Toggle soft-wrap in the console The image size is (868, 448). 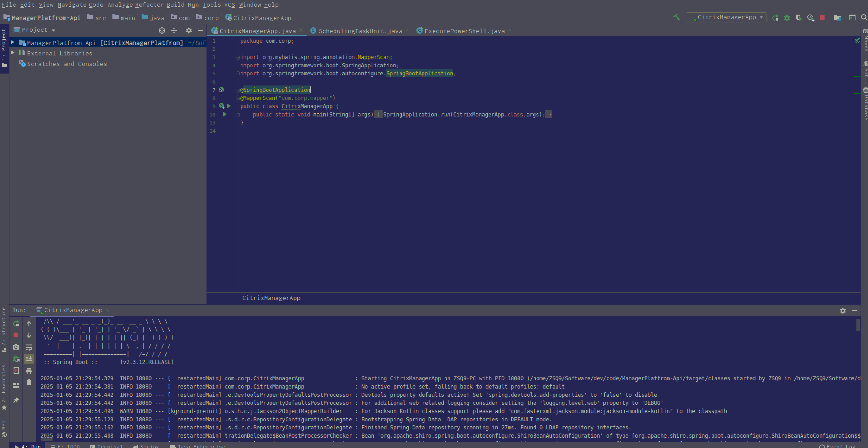29,347
